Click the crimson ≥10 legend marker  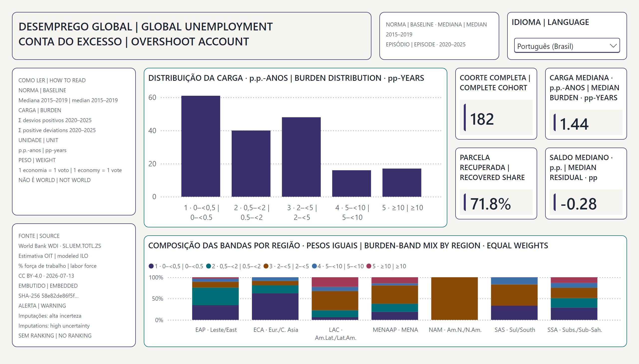coord(369,266)
